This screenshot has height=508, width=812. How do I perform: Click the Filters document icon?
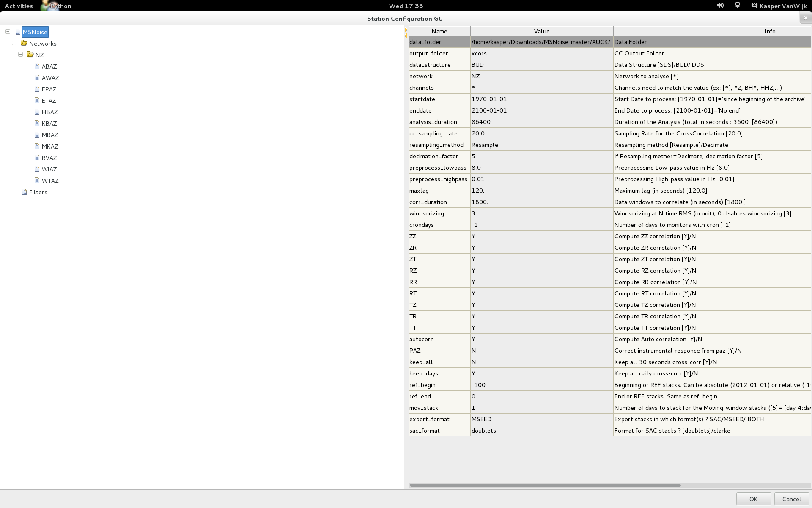pos(24,192)
